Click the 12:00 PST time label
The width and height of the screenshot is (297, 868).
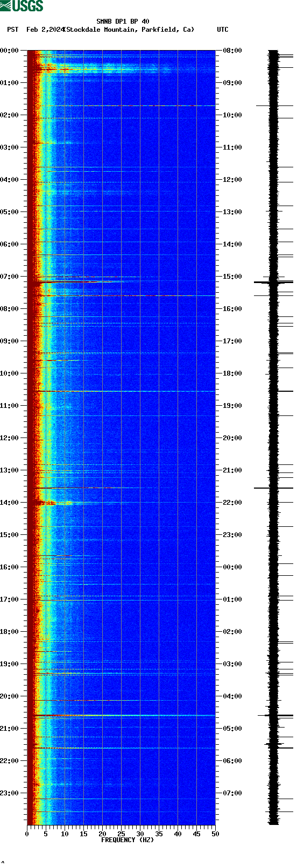pyautogui.click(x=10, y=438)
